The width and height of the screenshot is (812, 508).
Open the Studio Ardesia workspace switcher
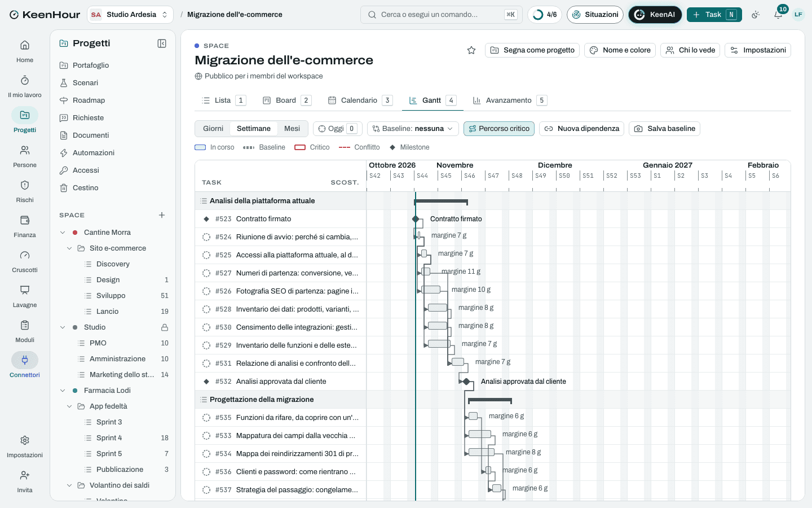(130, 15)
